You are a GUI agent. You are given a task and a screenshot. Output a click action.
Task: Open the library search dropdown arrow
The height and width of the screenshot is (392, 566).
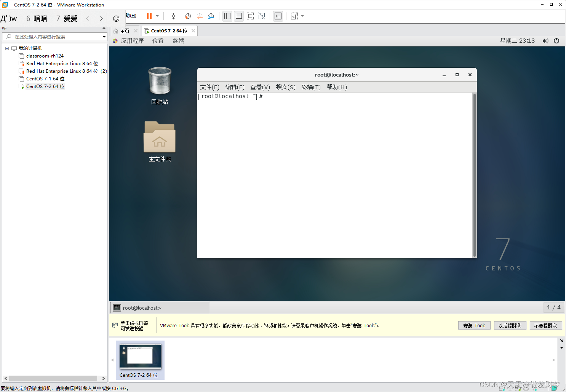pyautogui.click(x=104, y=37)
